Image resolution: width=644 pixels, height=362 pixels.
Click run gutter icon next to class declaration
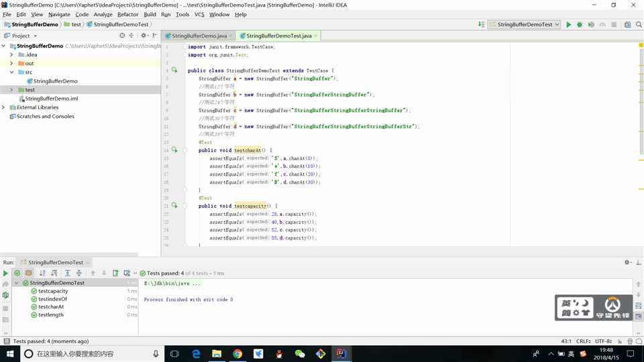[x=174, y=70]
